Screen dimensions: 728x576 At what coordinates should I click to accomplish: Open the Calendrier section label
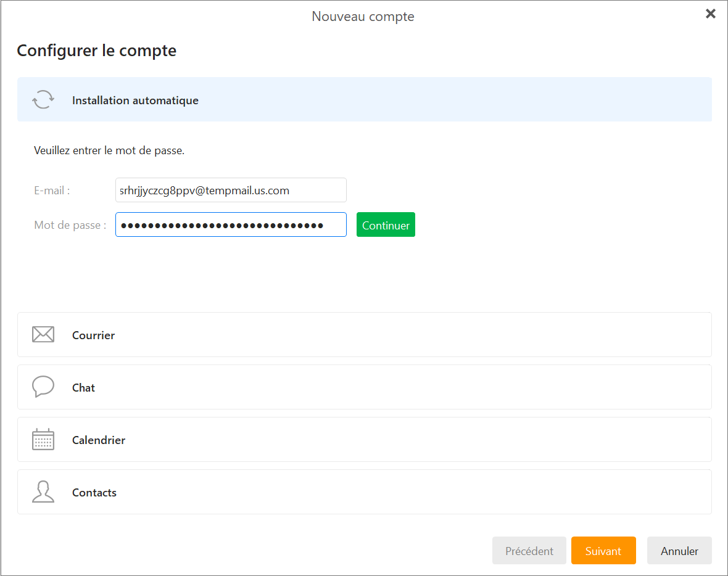coord(99,440)
